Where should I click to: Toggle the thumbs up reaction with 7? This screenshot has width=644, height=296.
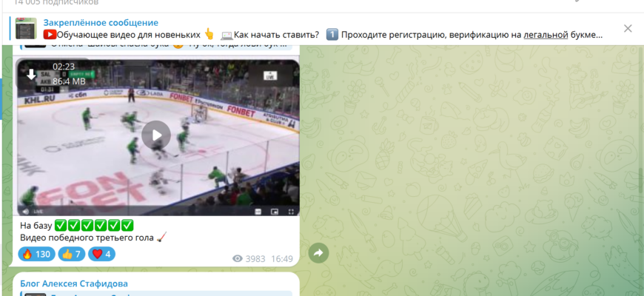click(x=72, y=254)
